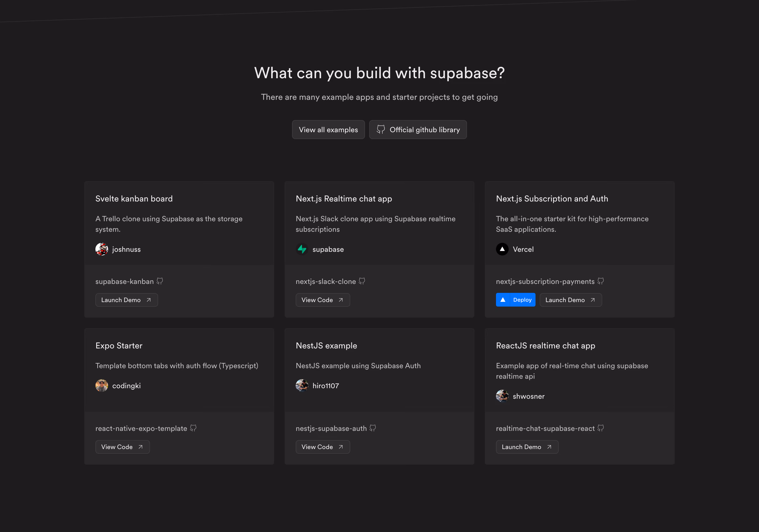
Task: Click arrow icon on Svelte kanban Launch Demo
Action: [149, 300]
